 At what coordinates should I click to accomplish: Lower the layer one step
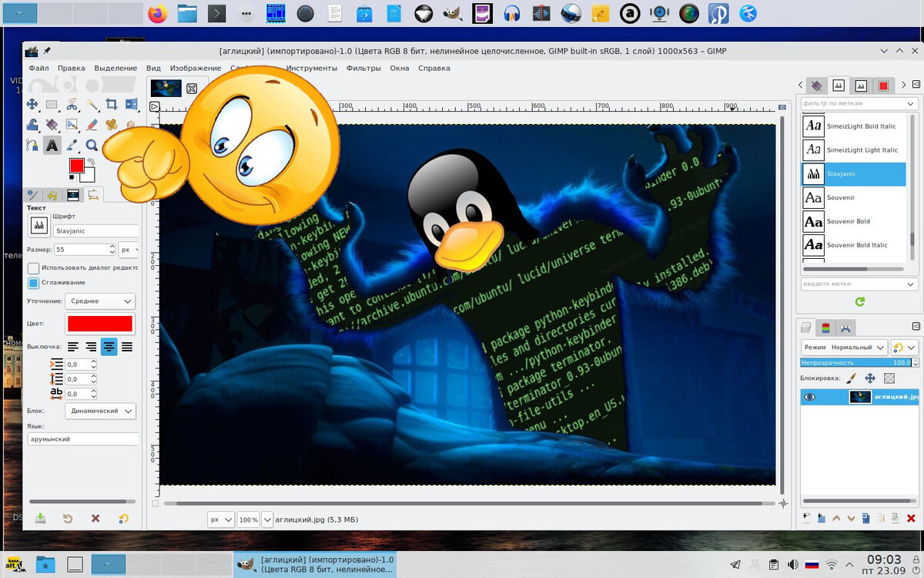(852, 518)
